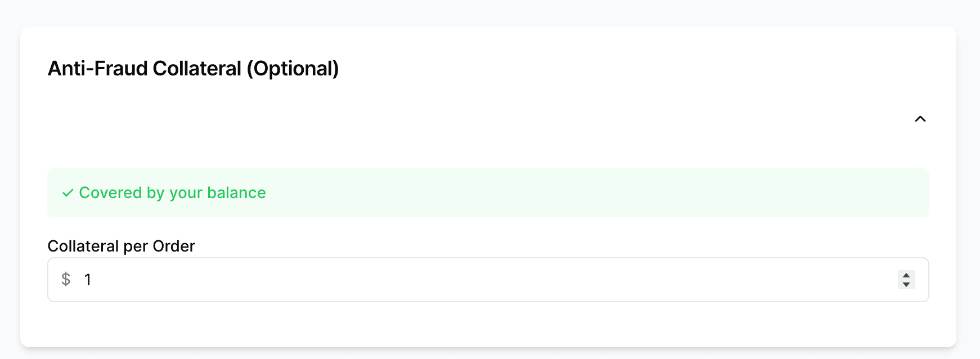This screenshot has height=359, width=980.
Task: Click the dollar sign prefix icon
Action: point(66,279)
